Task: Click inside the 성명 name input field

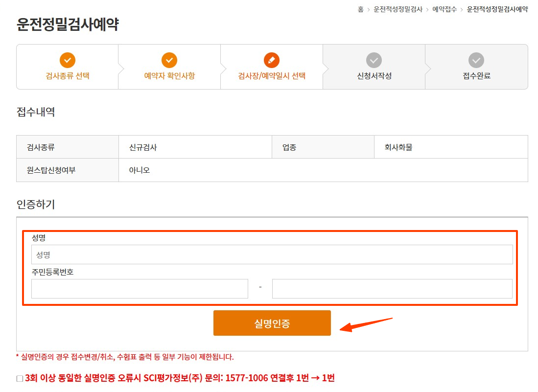Action: pos(272,254)
